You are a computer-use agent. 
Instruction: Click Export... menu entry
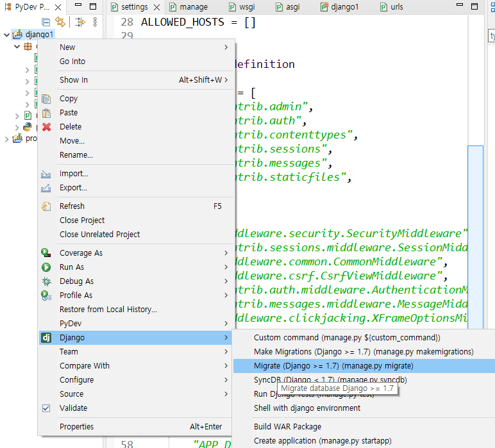(x=137, y=188)
